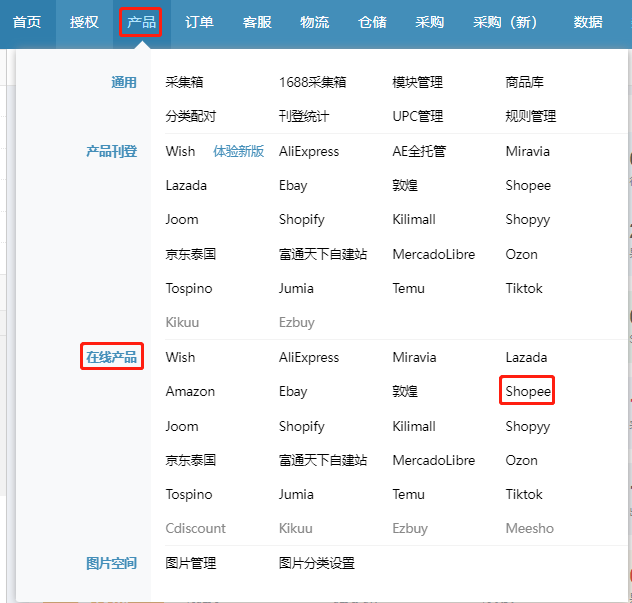Open 规则管理 menu entry
This screenshot has width=632, height=603.
click(531, 116)
